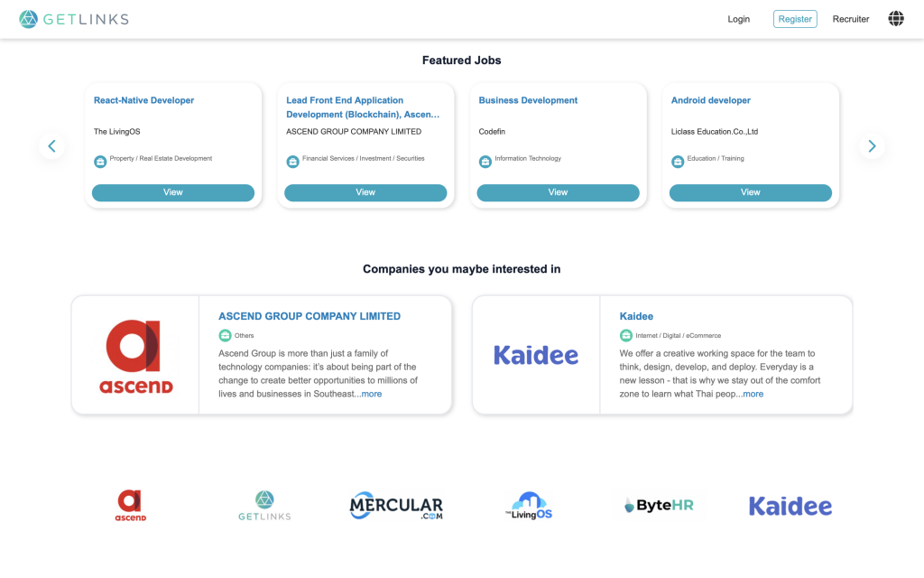Click the Kaidee company logo thumbnail

point(535,354)
